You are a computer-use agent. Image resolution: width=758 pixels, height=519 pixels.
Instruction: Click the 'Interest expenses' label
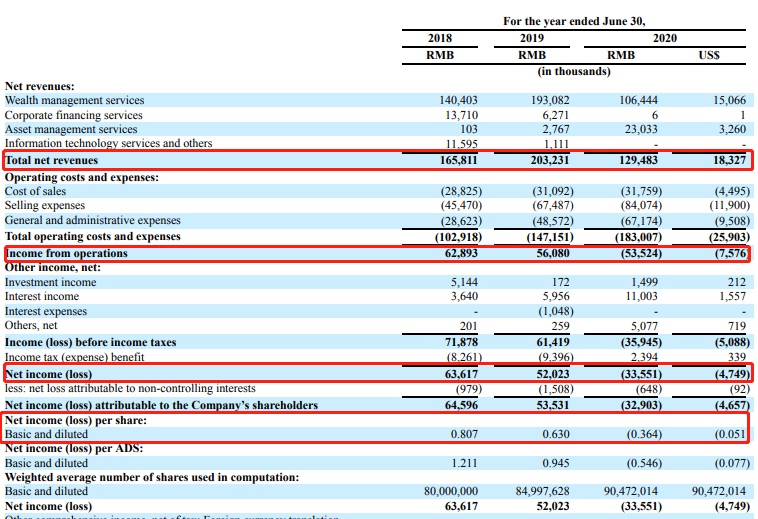click(x=46, y=311)
